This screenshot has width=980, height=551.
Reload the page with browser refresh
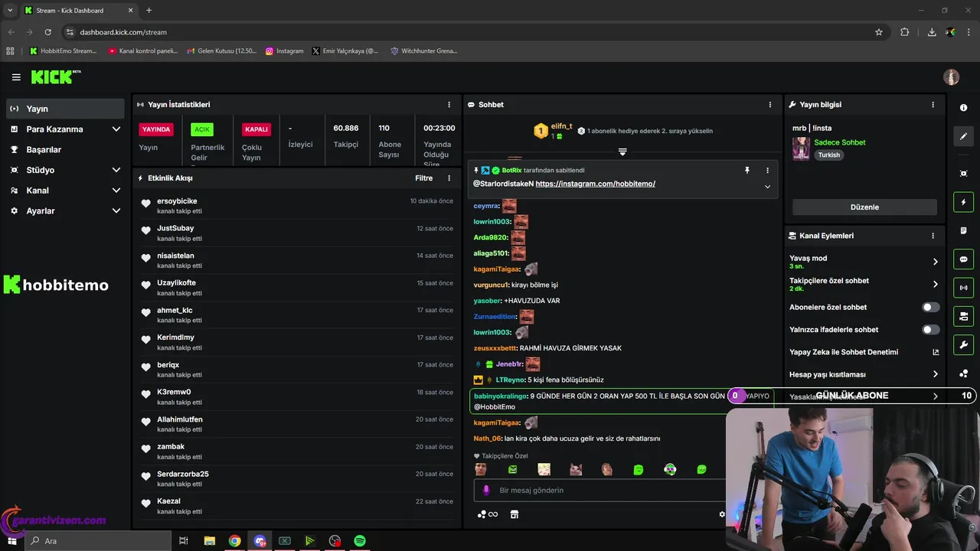47,32
